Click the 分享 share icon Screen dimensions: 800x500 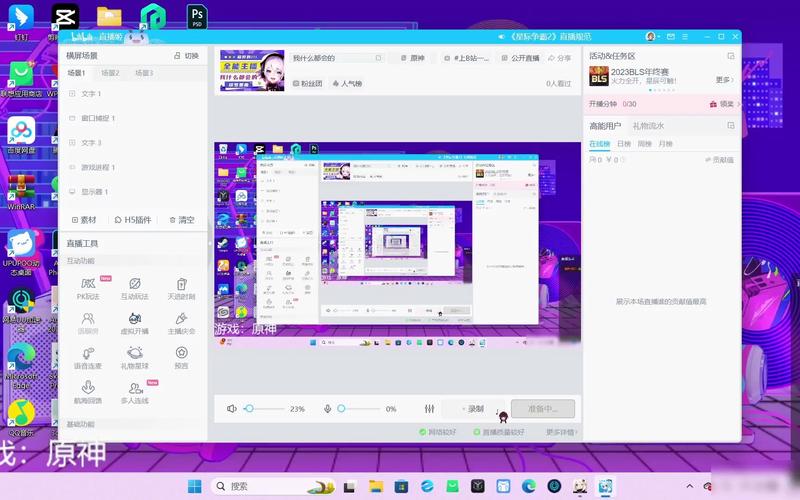tap(560, 58)
